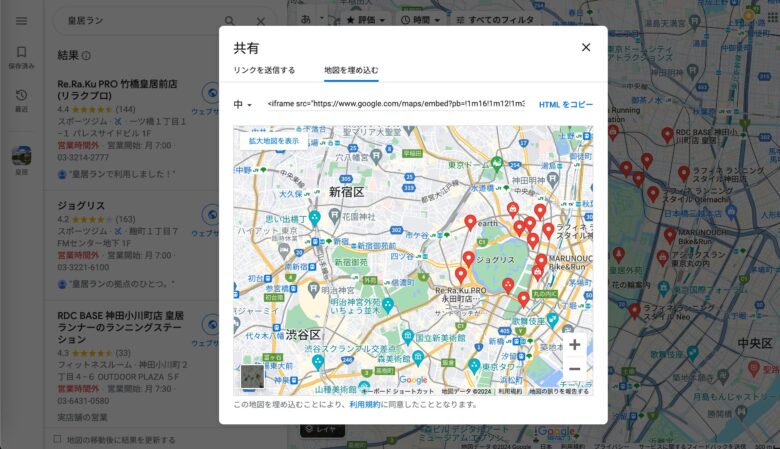The image size is (780, 449).
Task: Click the 花の輪案内 teal marker on background map
Action: (x=663, y=287)
